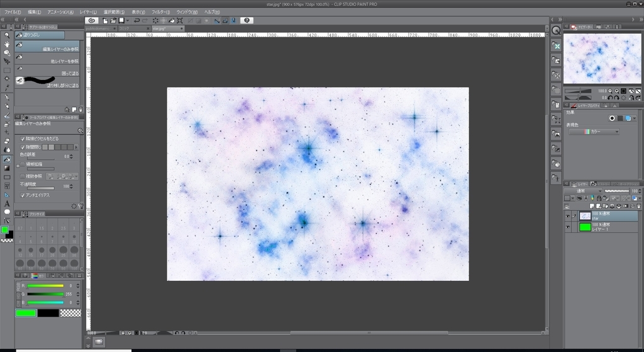Toggle 隙間閉じ checkbox
The height and width of the screenshot is (352, 644).
(23, 147)
